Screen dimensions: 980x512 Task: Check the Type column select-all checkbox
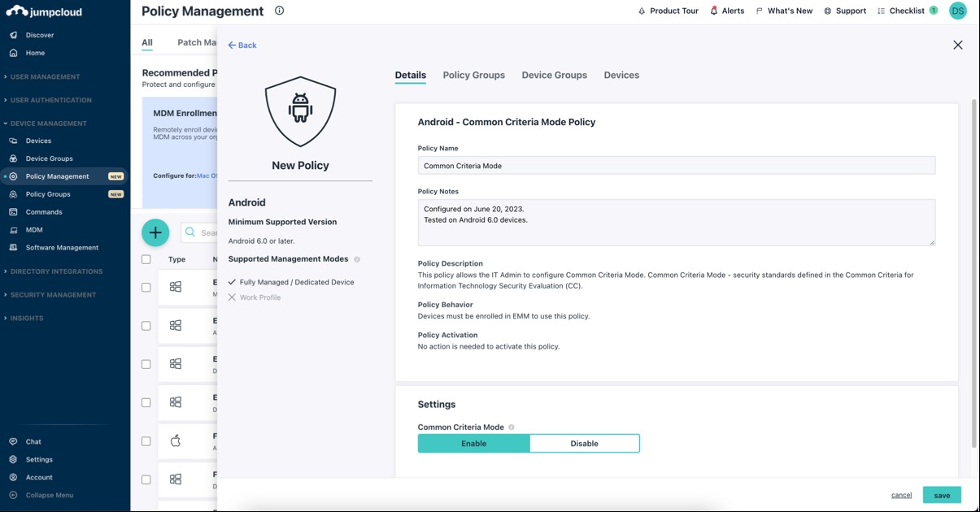click(x=146, y=258)
